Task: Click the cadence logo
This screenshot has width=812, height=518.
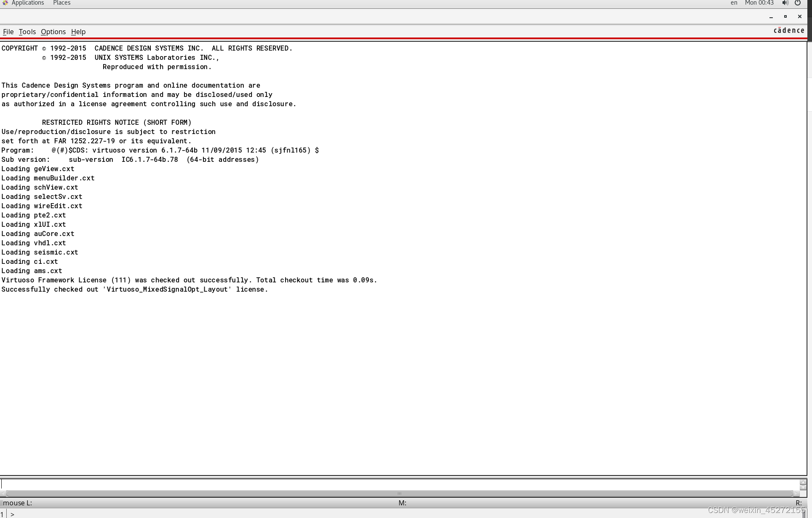Action: coord(789,30)
